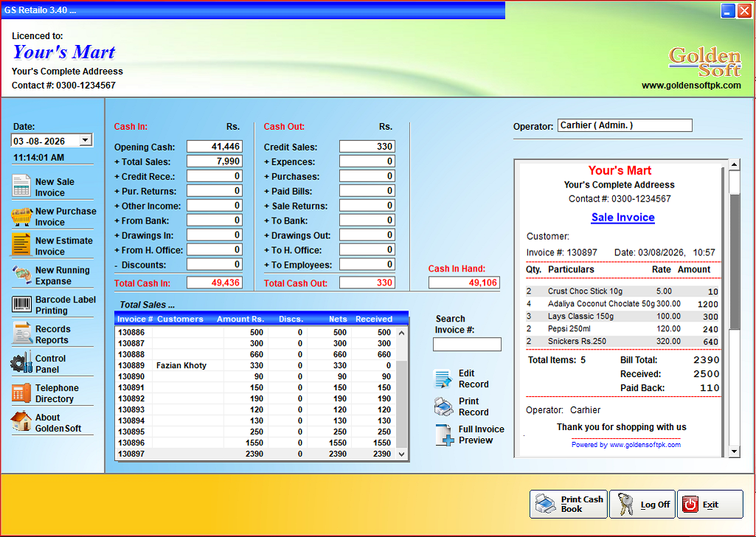Click the Search Invoice # input field

click(x=467, y=344)
